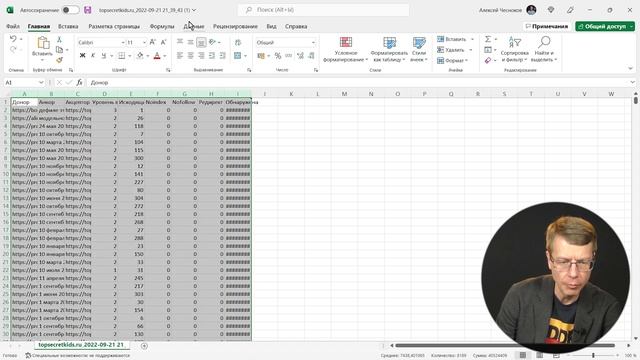Toggle AutoSave (Автосохранение) switch
The width and height of the screenshot is (640, 360).
[71, 10]
